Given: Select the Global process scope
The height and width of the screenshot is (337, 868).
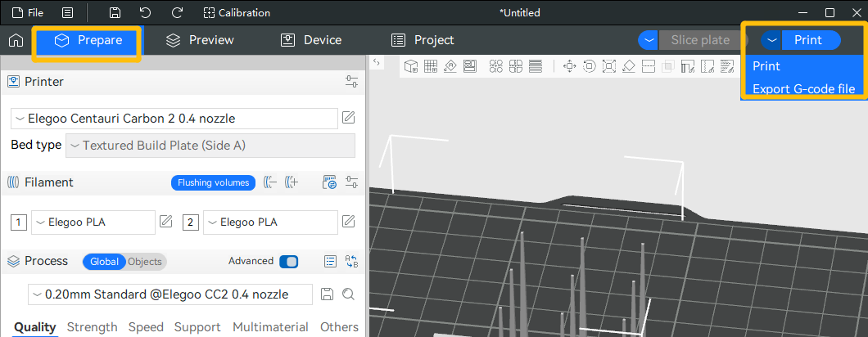Looking at the screenshot, I should click(104, 262).
